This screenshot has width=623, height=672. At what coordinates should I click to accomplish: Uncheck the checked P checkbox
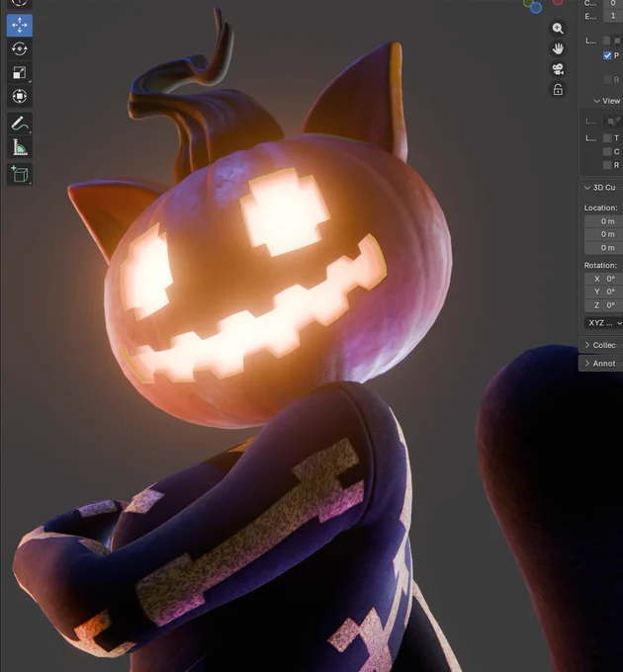pyautogui.click(x=607, y=55)
